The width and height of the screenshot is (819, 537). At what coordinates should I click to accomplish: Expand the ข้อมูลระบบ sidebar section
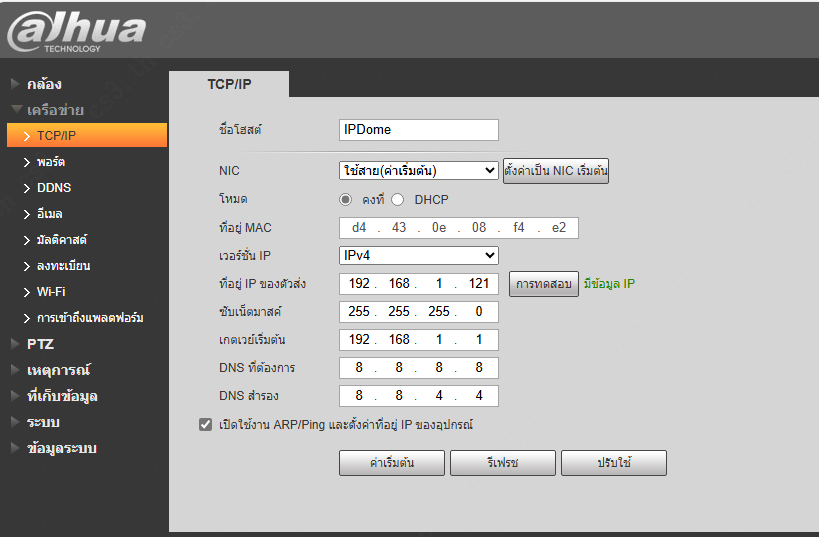(61, 448)
